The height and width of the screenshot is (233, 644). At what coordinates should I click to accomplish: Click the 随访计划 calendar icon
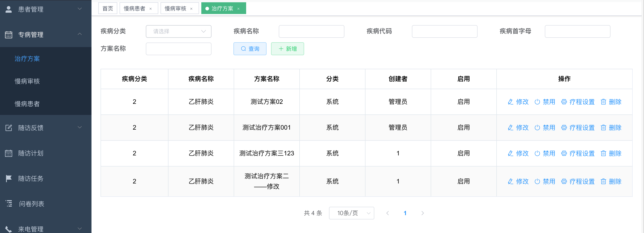coord(9,153)
